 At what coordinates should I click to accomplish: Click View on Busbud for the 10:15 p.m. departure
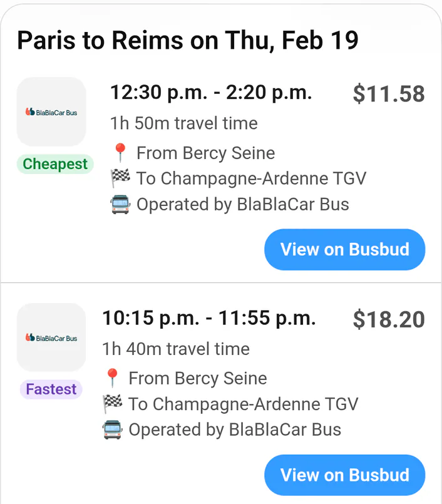click(x=344, y=475)
